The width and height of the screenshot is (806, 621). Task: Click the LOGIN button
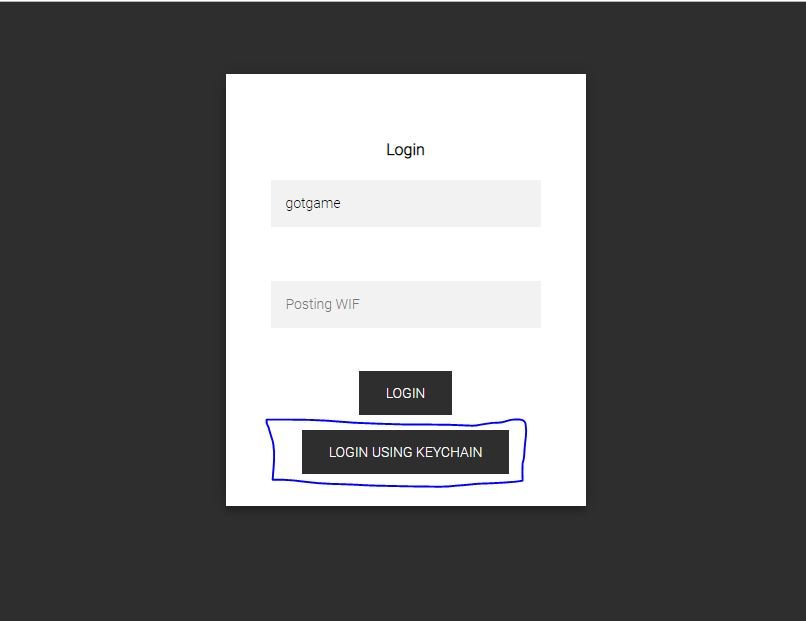click(405, 393)
